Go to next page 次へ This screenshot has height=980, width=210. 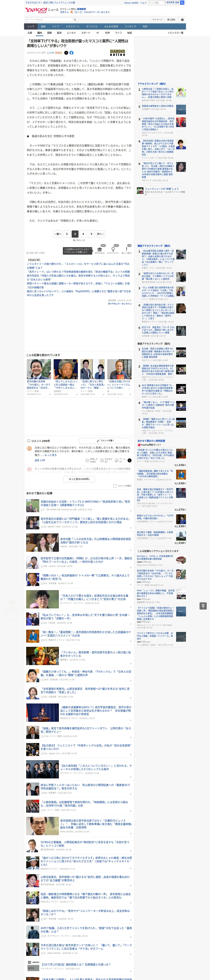click(100, 234)
